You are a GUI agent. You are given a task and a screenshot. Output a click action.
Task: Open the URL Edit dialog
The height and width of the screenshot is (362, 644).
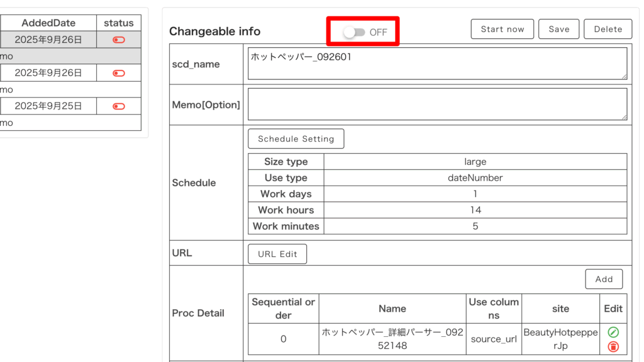pos(277,254)
